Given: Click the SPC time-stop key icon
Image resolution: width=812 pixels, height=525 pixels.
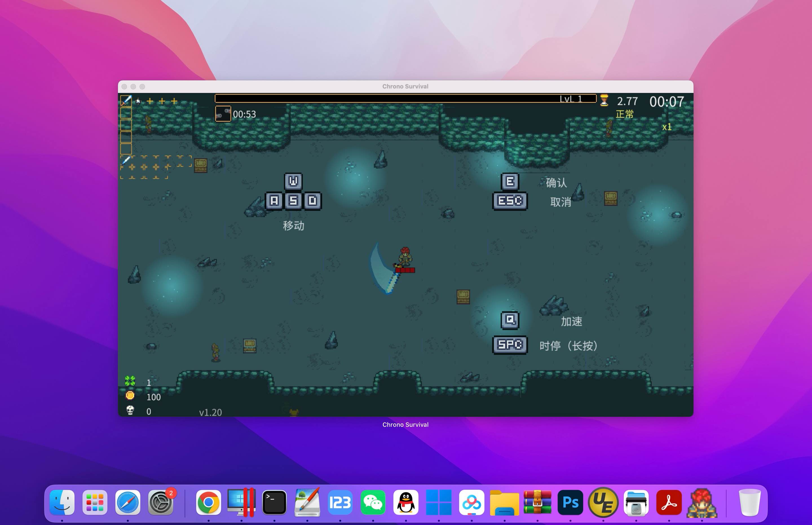Looking at the screenshot, I should (x=510, y=345).
